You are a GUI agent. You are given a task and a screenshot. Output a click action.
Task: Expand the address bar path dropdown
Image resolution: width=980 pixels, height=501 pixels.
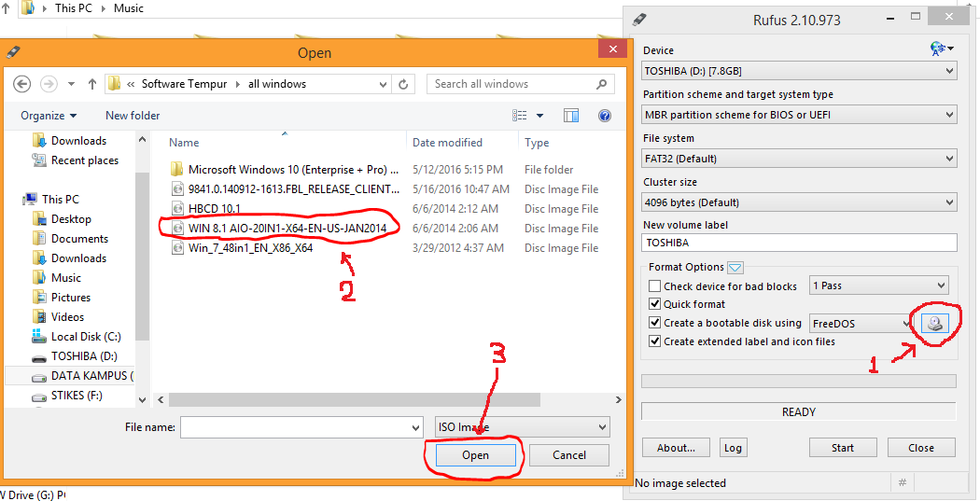383,84
